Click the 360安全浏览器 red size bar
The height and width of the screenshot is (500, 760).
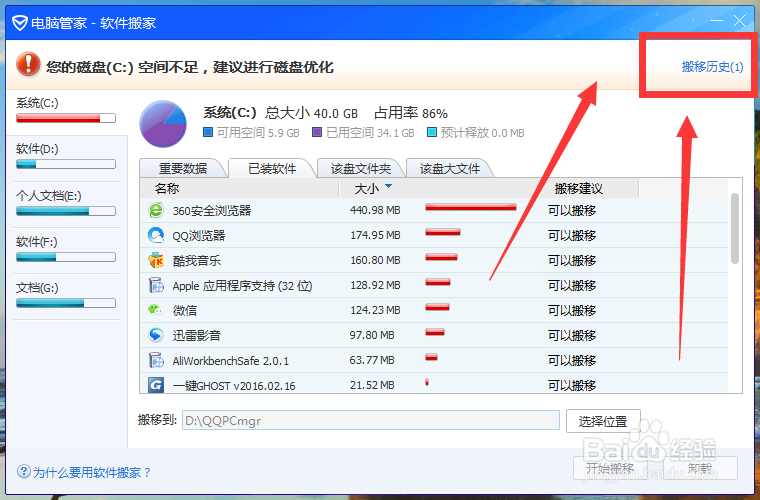click(x=471, y=207)
